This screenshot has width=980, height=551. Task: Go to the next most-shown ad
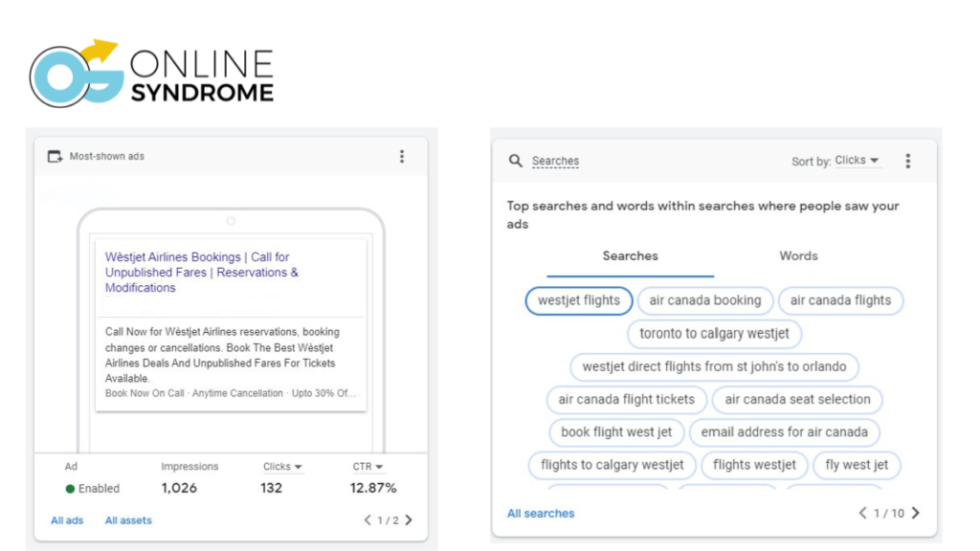[x=409, y=519]
